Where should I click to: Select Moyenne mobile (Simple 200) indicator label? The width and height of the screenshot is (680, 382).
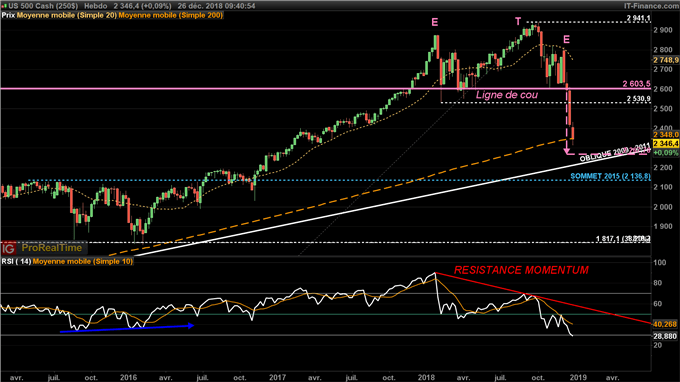pyautogui.click(x=170, y=15)
